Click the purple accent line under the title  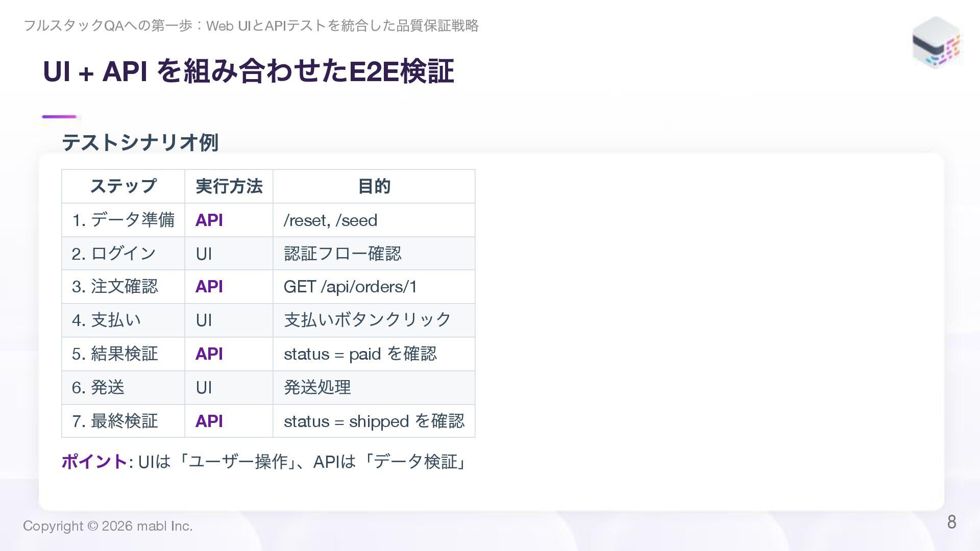click(59, 117)
